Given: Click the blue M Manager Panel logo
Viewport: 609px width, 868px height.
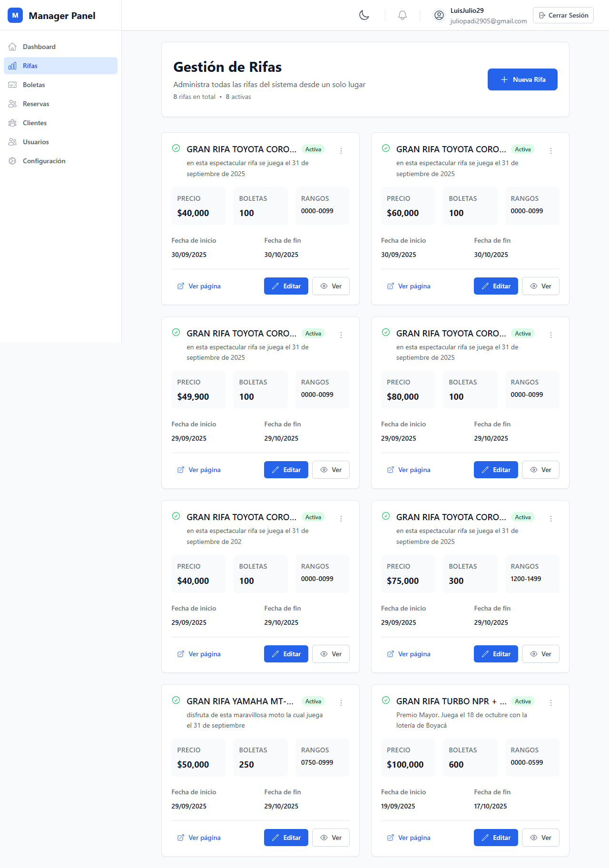Looking at the screenshot, I should point(15,15).
